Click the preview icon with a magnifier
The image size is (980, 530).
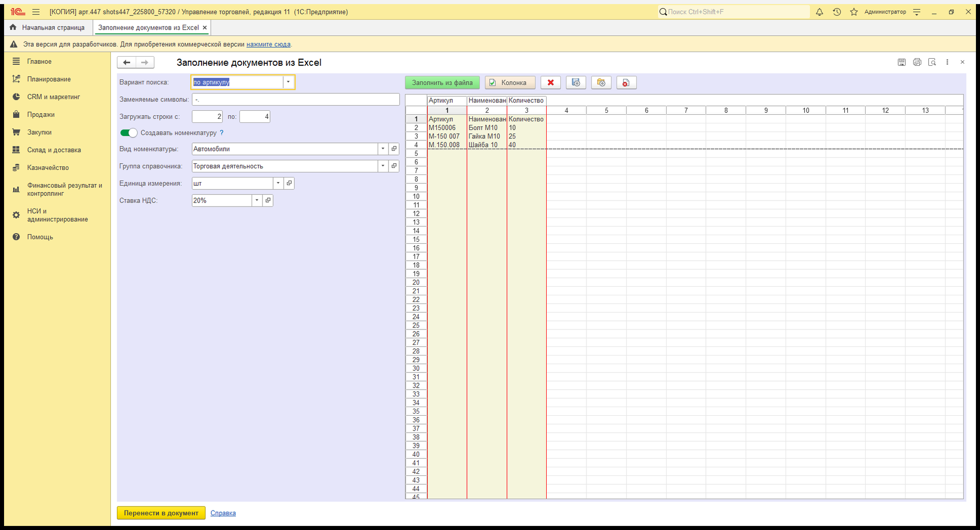point(932,62)
